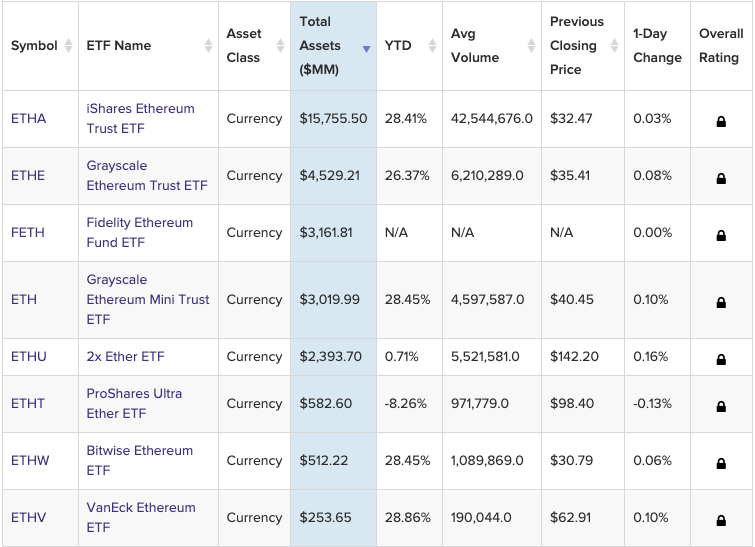Select the Avg Volume column header
Screen dimensions: 755x547
475,46
